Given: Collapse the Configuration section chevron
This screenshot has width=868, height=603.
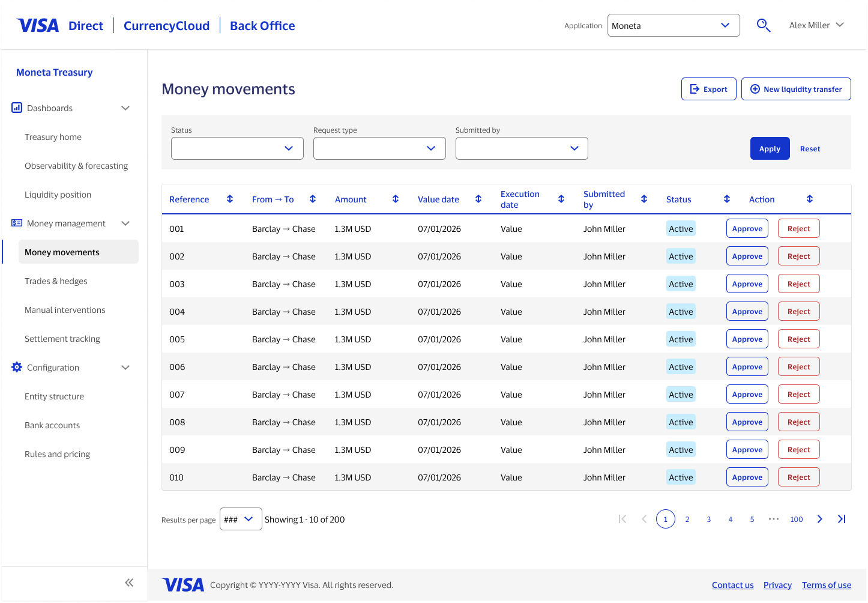Looking at the screenshot, I should pos(125,368).
